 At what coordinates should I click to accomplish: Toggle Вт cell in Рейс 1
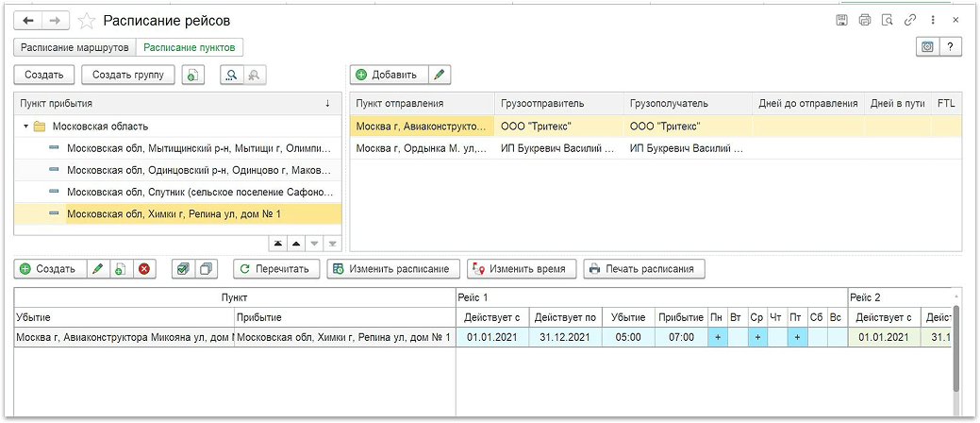[x=738, y=337]
